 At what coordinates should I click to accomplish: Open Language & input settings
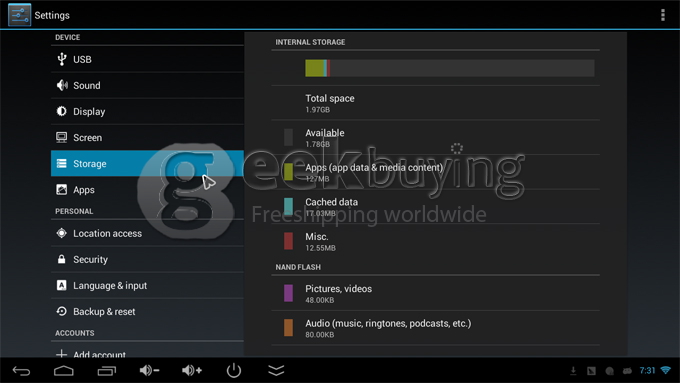click(x=147, y=285)
